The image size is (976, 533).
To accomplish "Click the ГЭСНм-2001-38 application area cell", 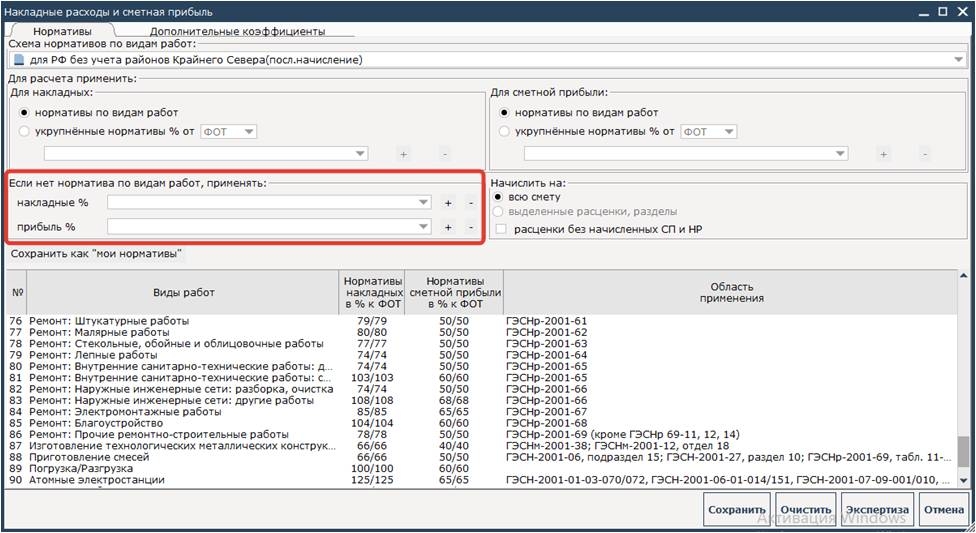I will click(617, 446).
